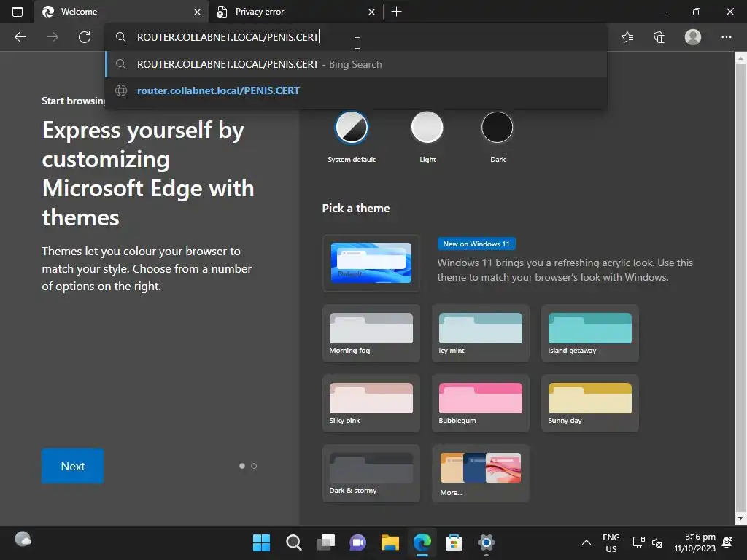
Task: Choose the Light appearance
Action: coord(427,128)
